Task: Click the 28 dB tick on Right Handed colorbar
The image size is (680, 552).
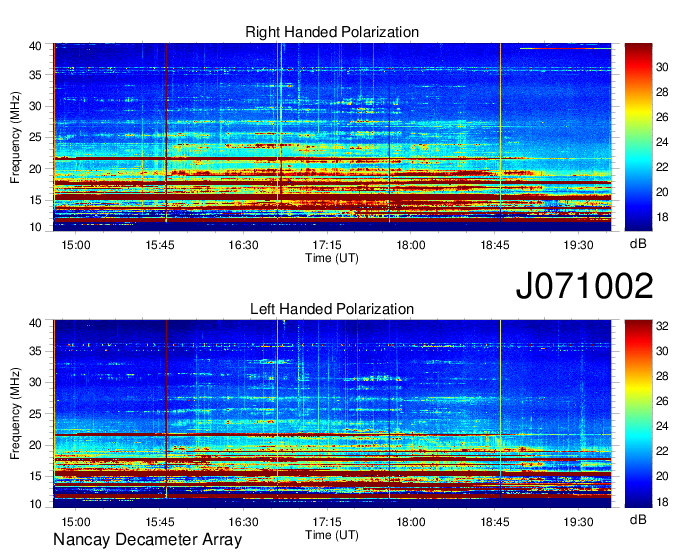Action: tap(662, 92)
